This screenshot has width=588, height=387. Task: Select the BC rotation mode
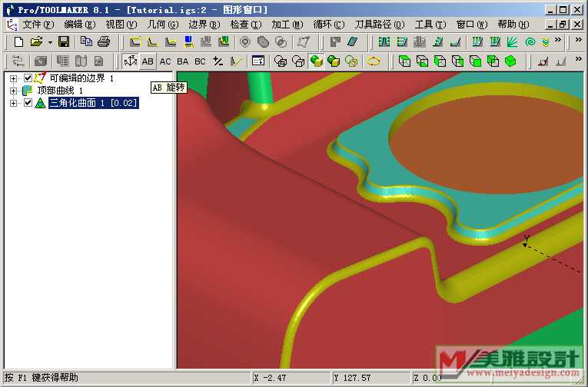[x=200, y=61]
